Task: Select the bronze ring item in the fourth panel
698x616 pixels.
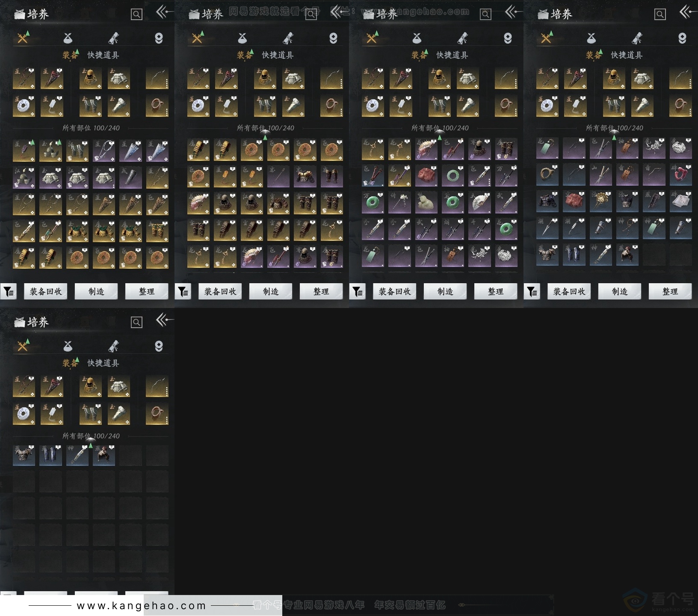Action: pyautogui.click(x=547, y=175)
